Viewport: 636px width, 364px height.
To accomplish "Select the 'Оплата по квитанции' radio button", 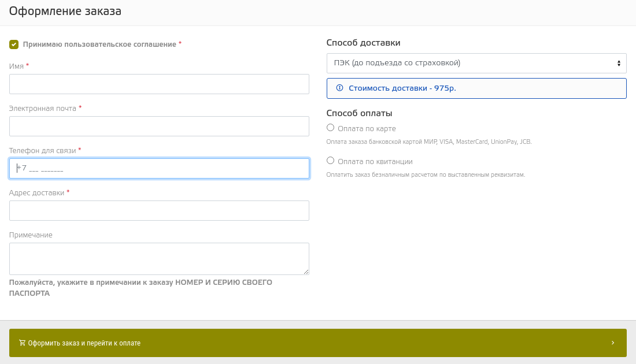I will coord(331,161).
